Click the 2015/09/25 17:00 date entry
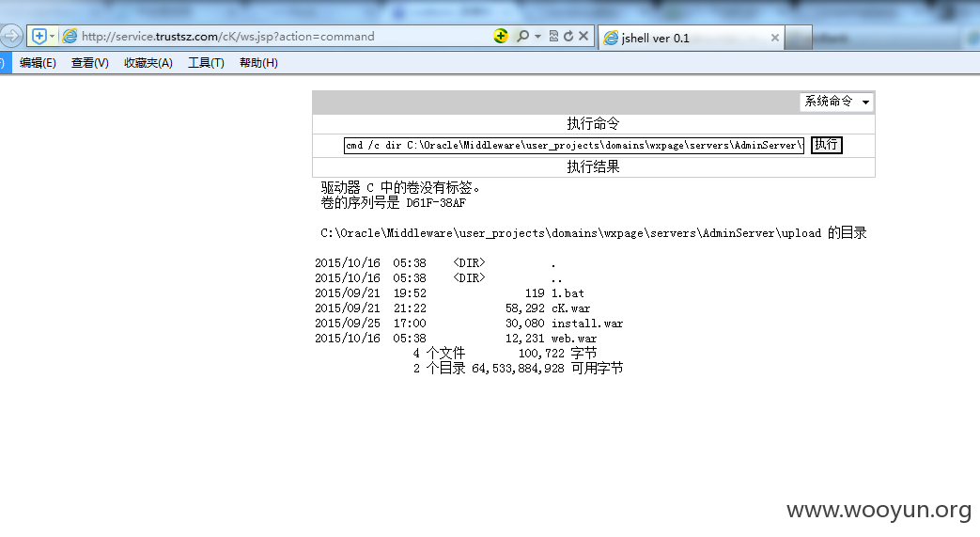The image size is (980, 537). click(x=370, y=323)
